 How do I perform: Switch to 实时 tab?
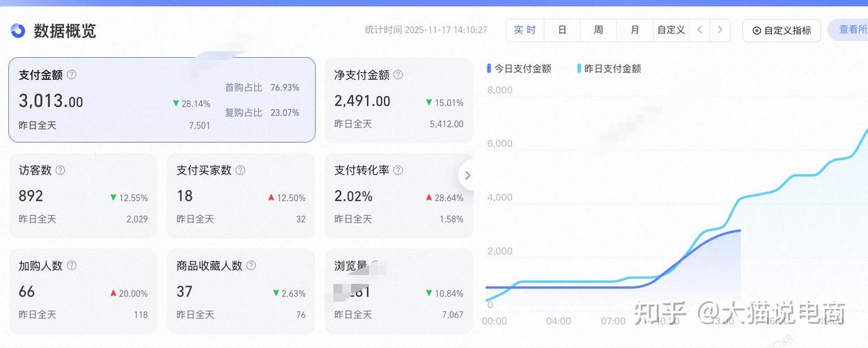(x=525, y=30)
